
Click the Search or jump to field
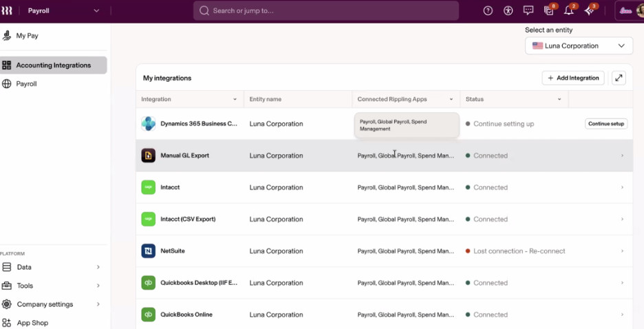(x=325, y=11)
